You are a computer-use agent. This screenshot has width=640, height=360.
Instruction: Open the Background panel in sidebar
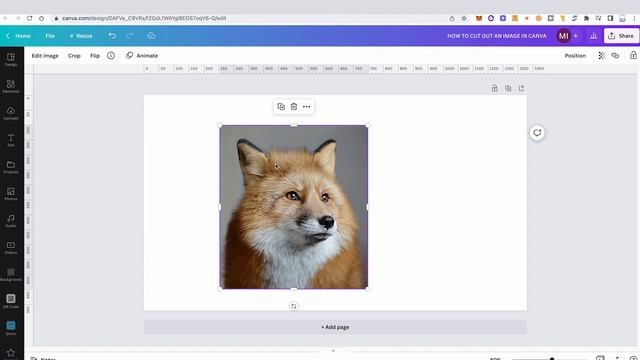11,275
